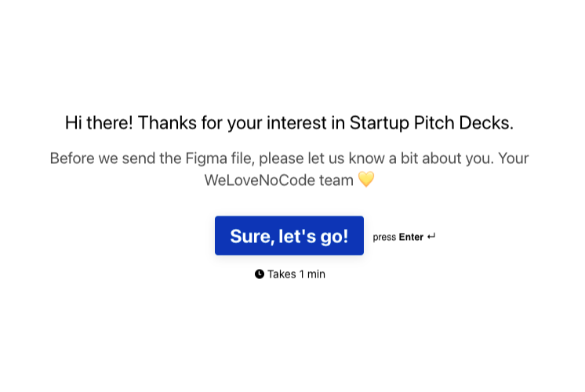Click the "Takes 1 min" label
Screen dimensions: 585x392
296,274
